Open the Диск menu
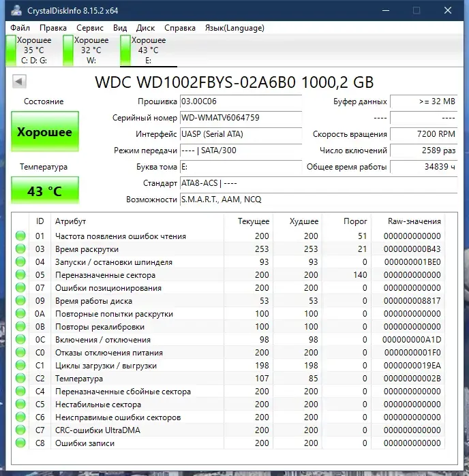Viewport: 469px width, 476px height. click(x=145, y=28)
